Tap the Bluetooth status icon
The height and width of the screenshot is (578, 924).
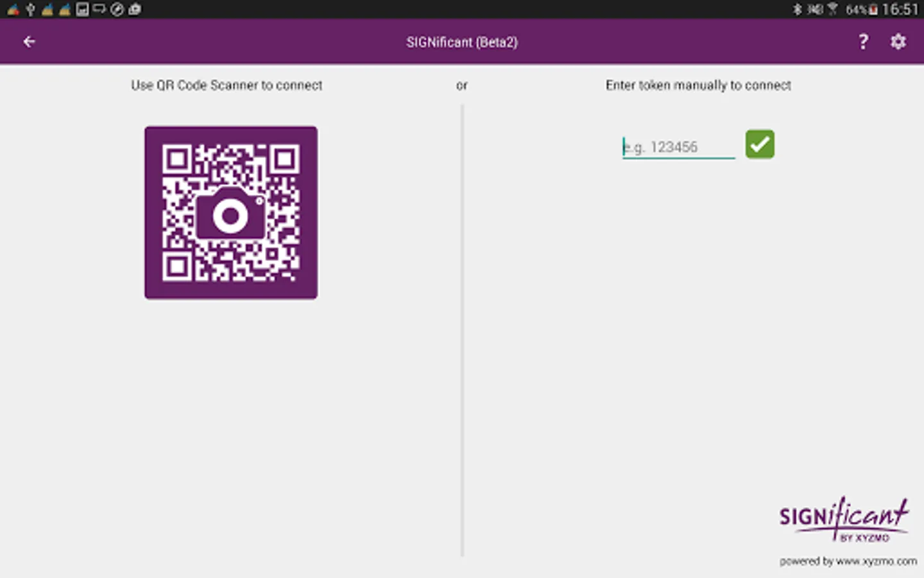tap(798, 9)
